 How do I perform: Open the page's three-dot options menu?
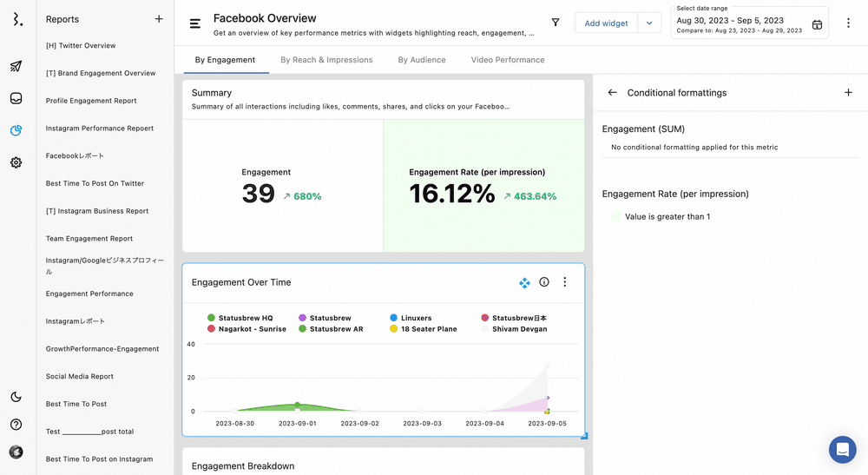(x=848, y=23)
